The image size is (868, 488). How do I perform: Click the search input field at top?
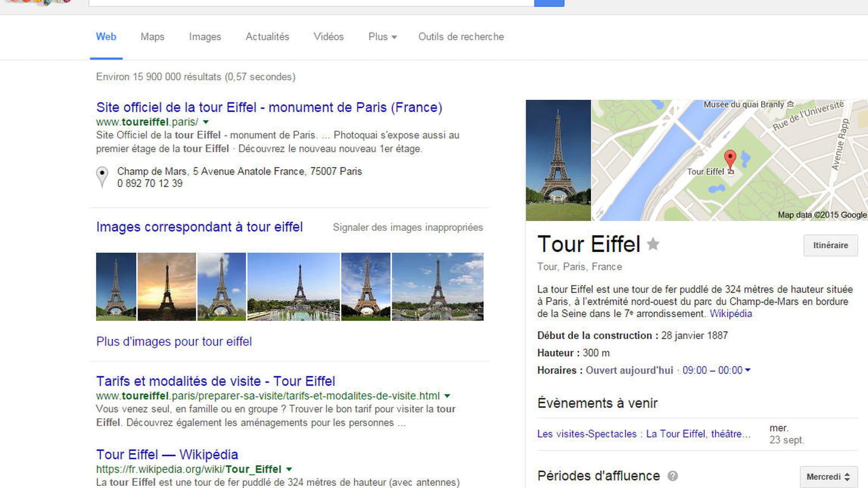[x=311, y=3]
